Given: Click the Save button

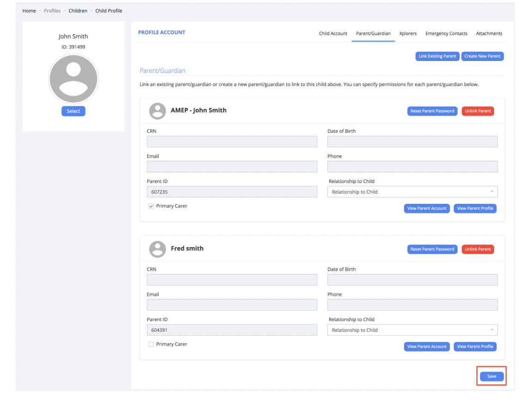Looking at the screenshot, I should coord(491,376).
